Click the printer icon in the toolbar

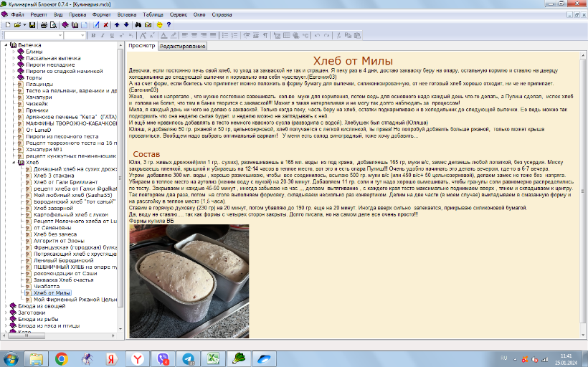pos(44,24)
